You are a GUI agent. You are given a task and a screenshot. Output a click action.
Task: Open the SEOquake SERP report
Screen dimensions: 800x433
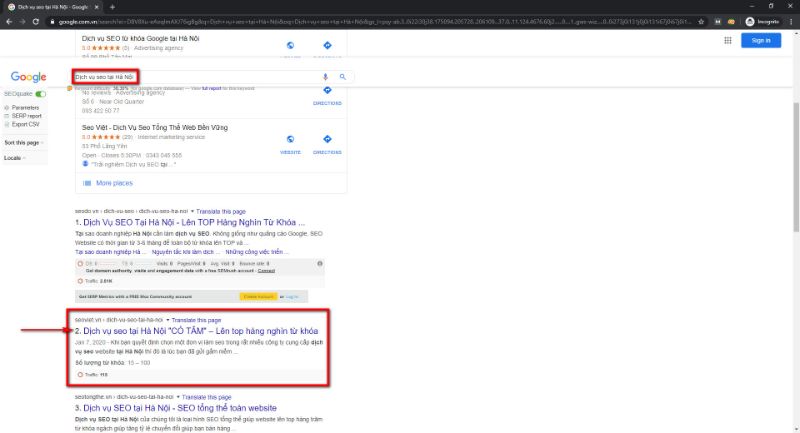tap(26, 116)
